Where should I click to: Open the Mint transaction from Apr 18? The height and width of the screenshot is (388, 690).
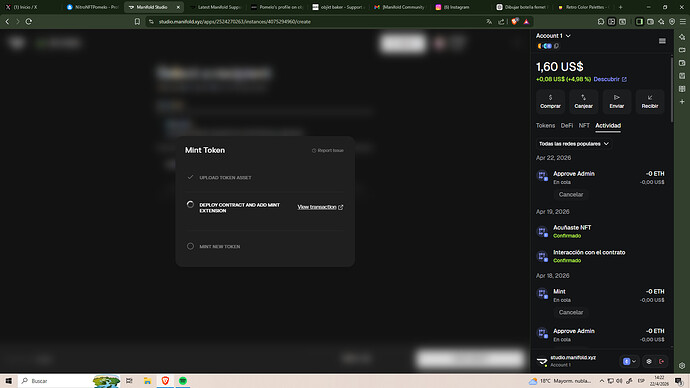(x=601, y=295)
